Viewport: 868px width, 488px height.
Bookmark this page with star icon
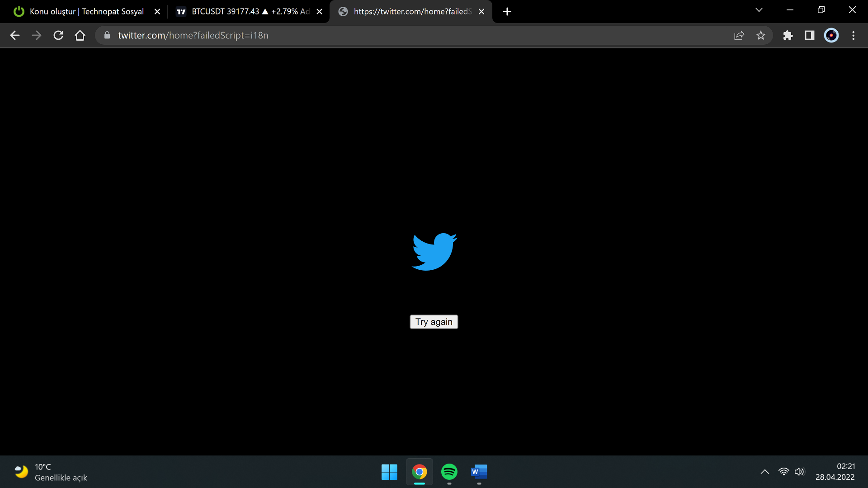(761, 35)
